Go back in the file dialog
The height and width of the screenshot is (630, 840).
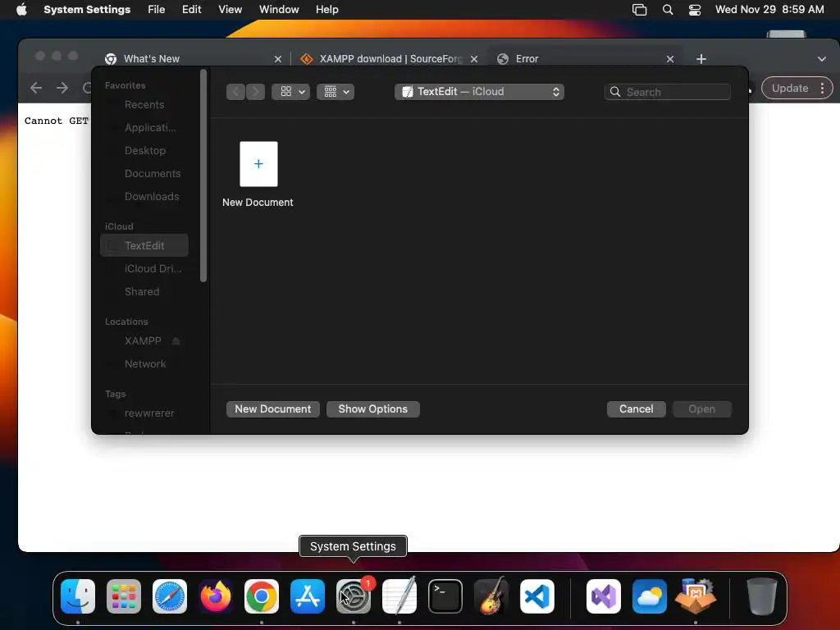click(x=235, y=92)
